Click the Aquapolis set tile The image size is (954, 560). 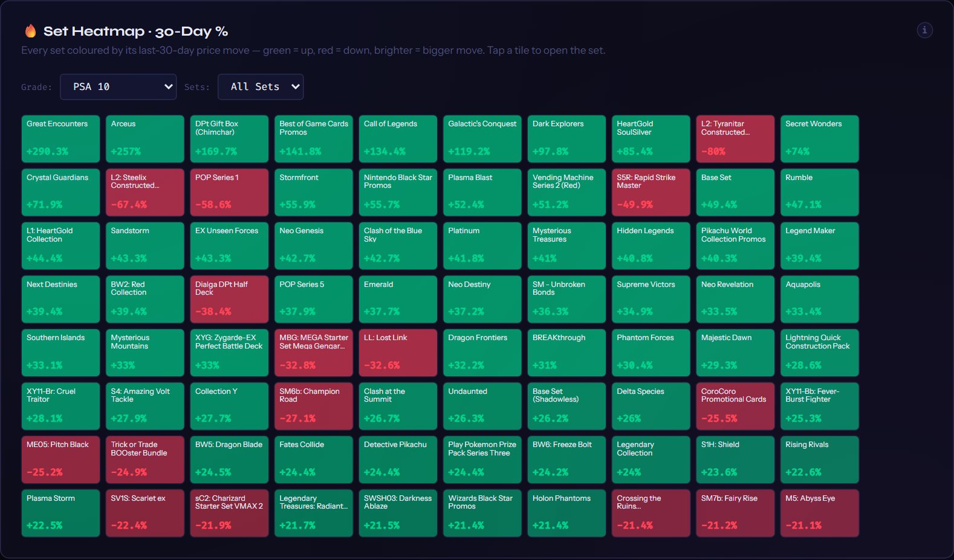[820, 299]
